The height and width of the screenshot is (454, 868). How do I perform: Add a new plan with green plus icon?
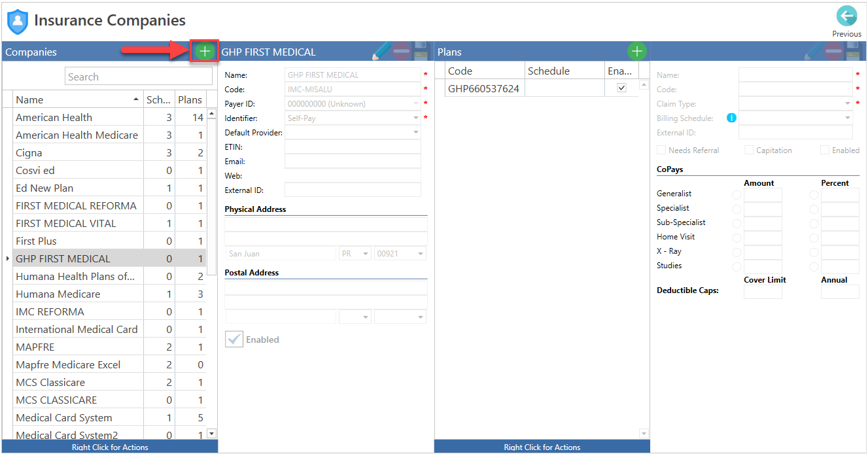click(x=637, y=51)
